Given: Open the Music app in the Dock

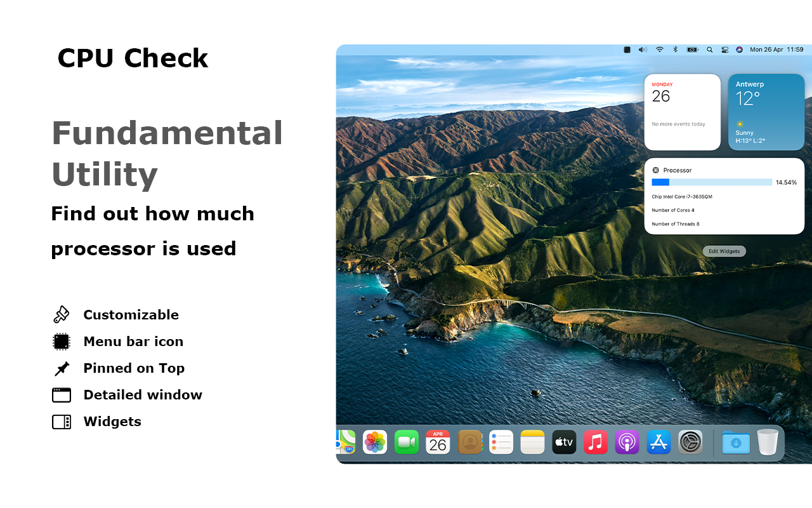Looking at the screenshot, I should tap(595, 442).
